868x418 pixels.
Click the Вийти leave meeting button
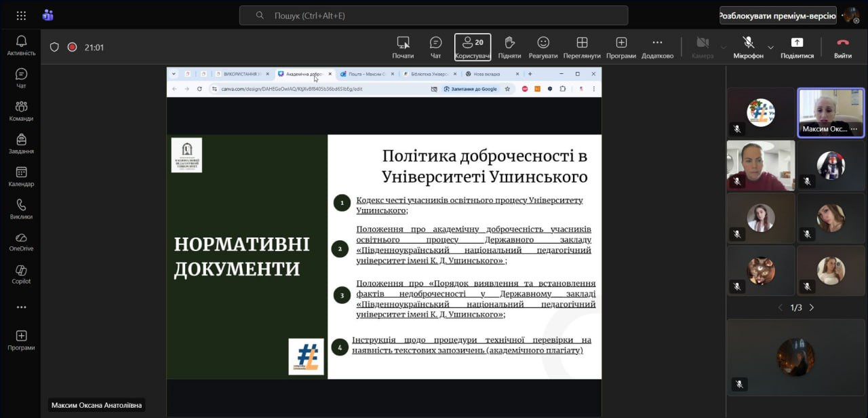point(843,47)
